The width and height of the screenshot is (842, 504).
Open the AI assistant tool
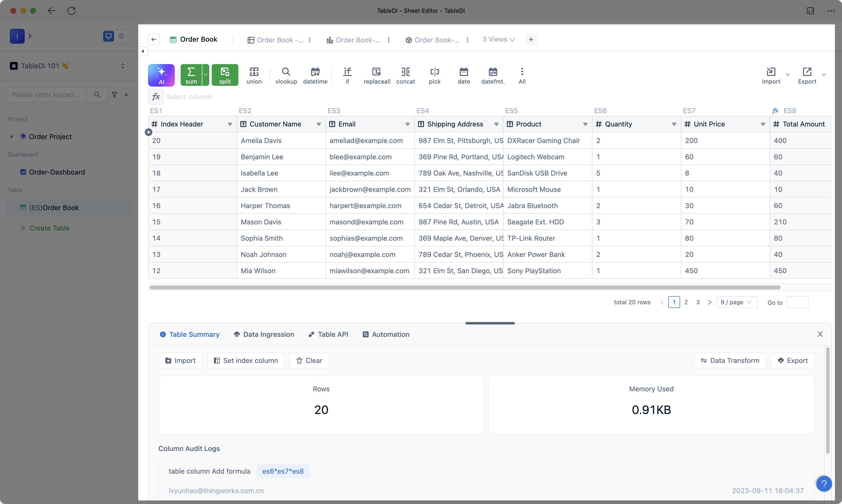click(161, 75)
